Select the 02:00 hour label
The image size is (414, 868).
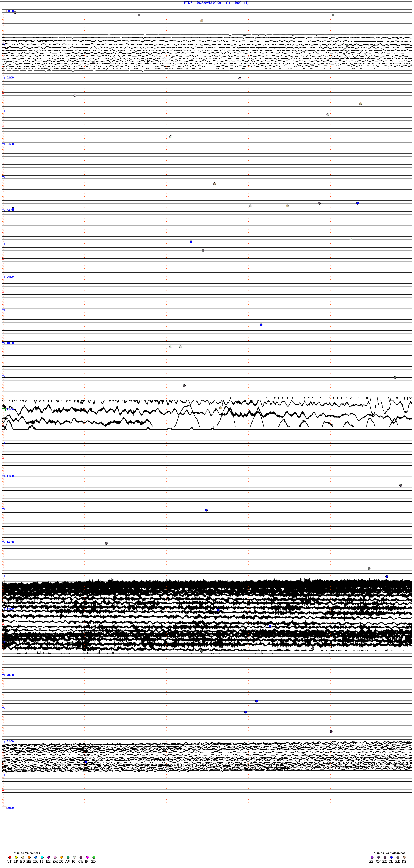[10, 78]
